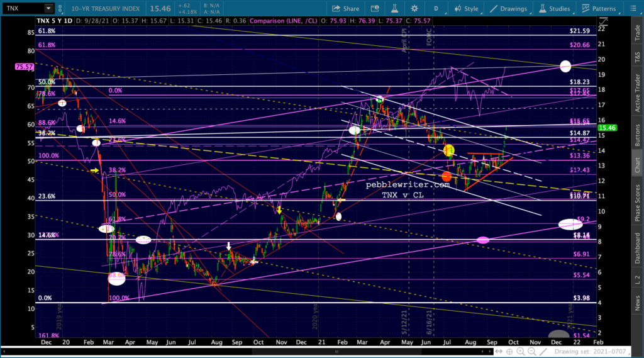The height and width of the screenshot is (358, 644).
Task: Open the Patterns menu
Action: pos(599,8)
